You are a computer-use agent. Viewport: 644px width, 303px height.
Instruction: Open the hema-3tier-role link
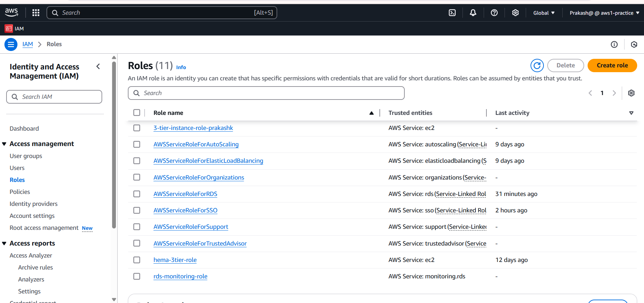pyautogui.click(x=175, y=260)
